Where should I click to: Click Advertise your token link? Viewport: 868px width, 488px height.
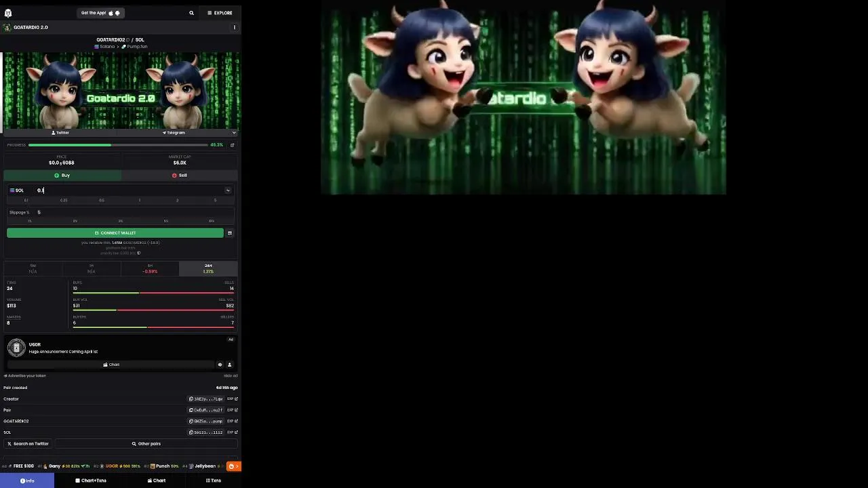pos(25,376)
